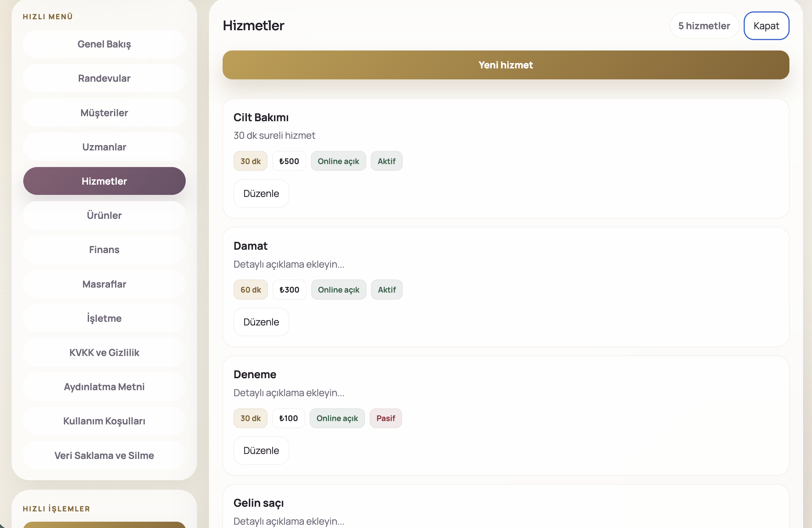Screen dimensions: 812x528
Task: Open Ürünler page
Action: (104, 215)
